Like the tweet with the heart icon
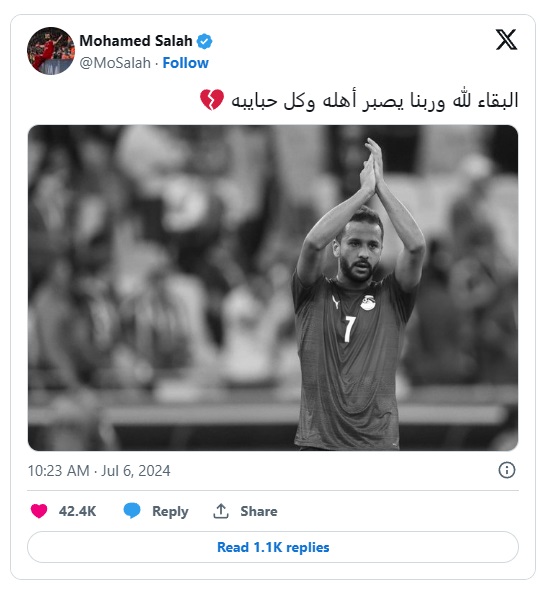Viewport: 546px width, 591px height. [39, 511]
